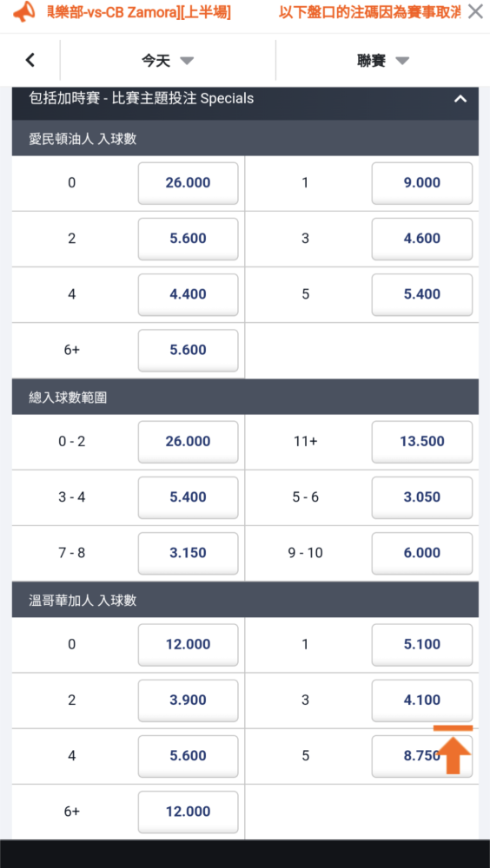Choose 3.150 odds for total goals 7 - 8
490x868 pixels.
tap(188, 553)
